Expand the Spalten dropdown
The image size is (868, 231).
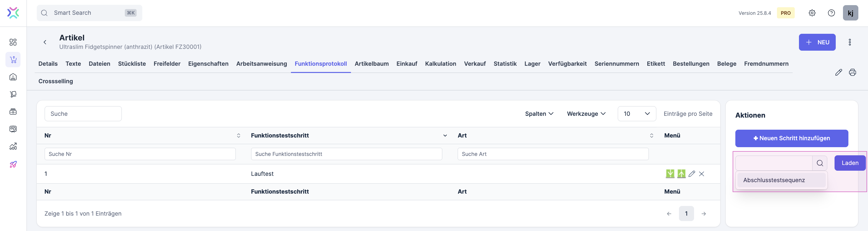click(539, 114)
